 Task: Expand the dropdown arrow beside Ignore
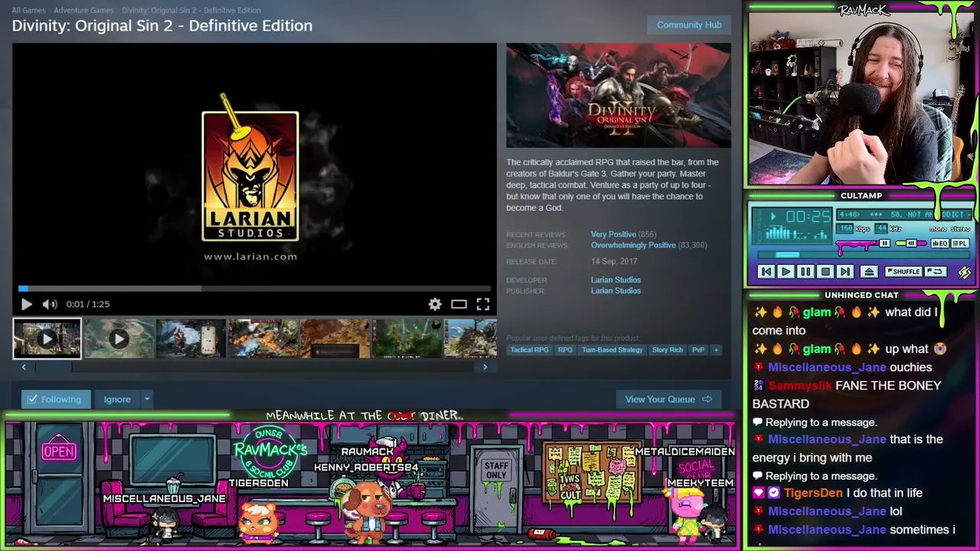[x=147, y=399]
